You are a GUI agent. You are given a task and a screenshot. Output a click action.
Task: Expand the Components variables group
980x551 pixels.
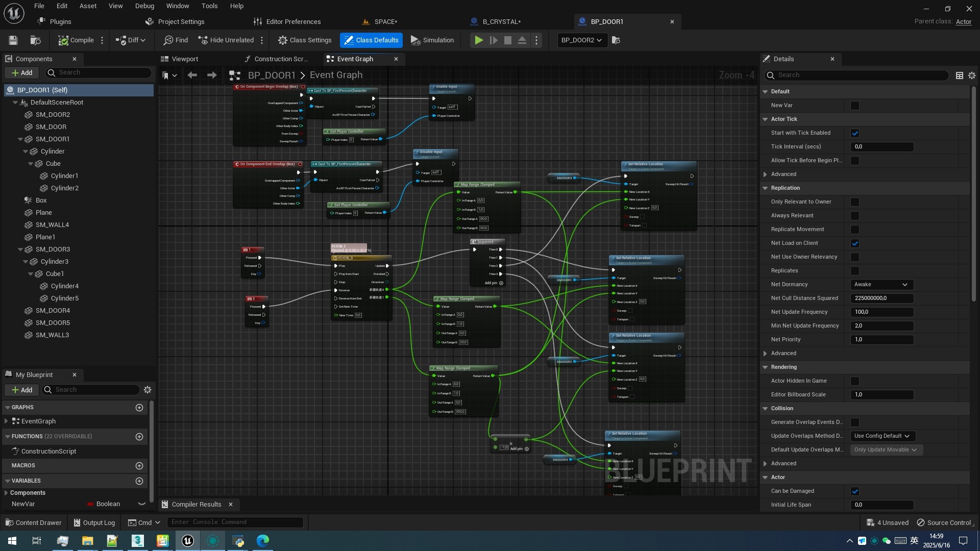(6, 493)
